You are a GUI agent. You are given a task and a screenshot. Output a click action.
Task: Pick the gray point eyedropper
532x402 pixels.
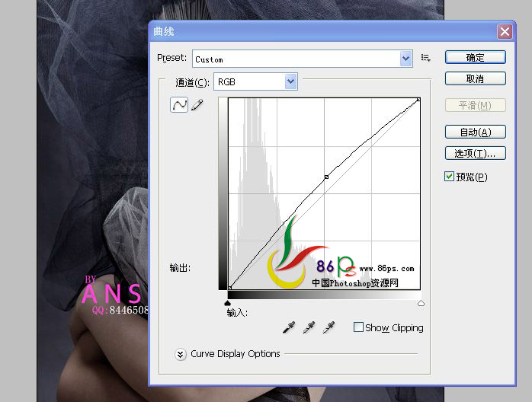click(309, 327)
